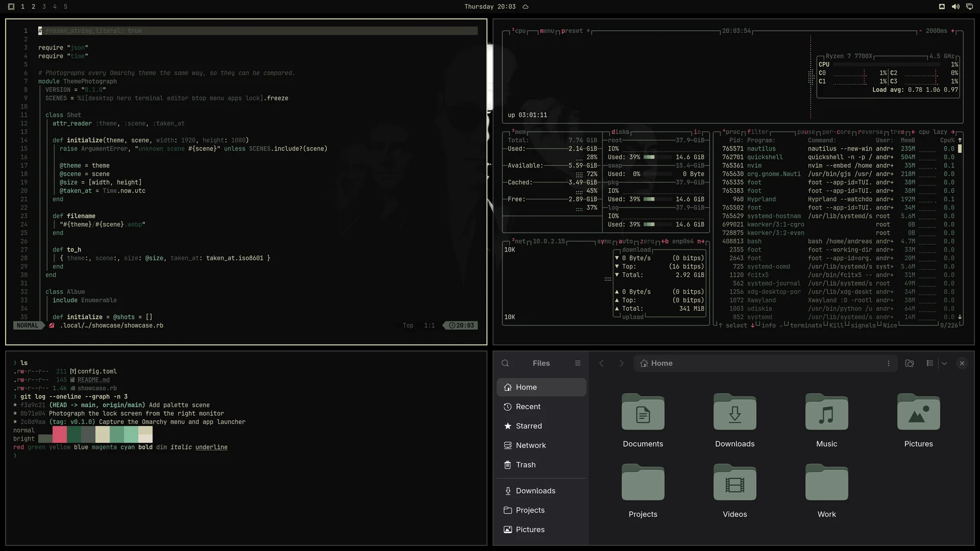Toggle btop per-core process display
This screenshot has height=551, width=980.
pos(836,132)
